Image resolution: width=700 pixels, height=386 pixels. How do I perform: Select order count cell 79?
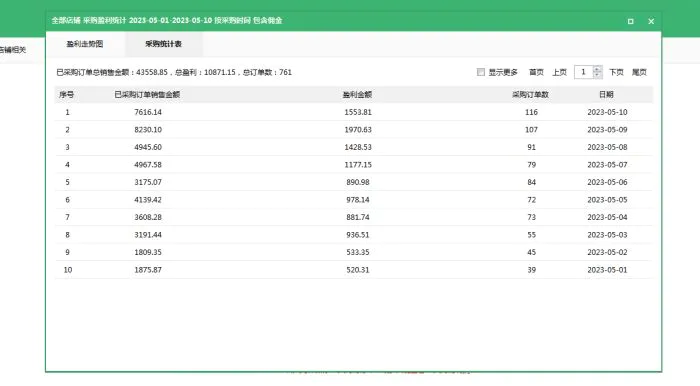531,165
